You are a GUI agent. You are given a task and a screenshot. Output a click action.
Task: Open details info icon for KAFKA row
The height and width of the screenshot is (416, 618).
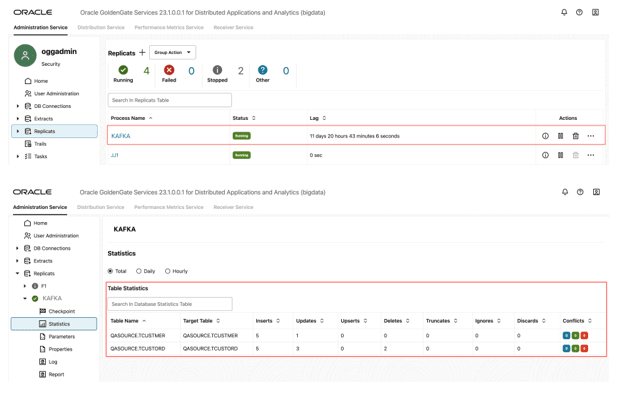545,136
